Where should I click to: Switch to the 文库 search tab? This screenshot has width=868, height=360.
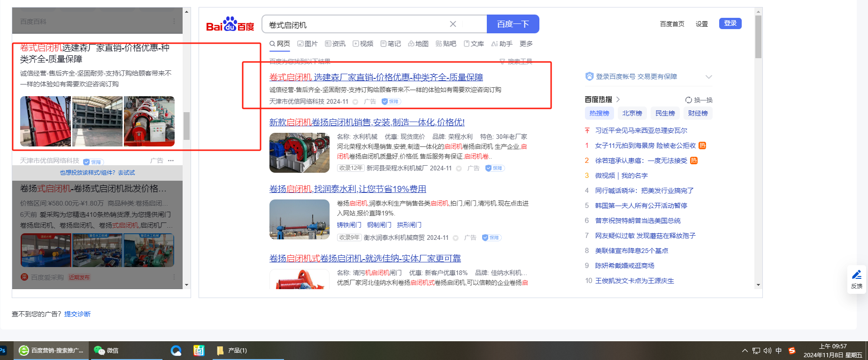coord(474,44)
